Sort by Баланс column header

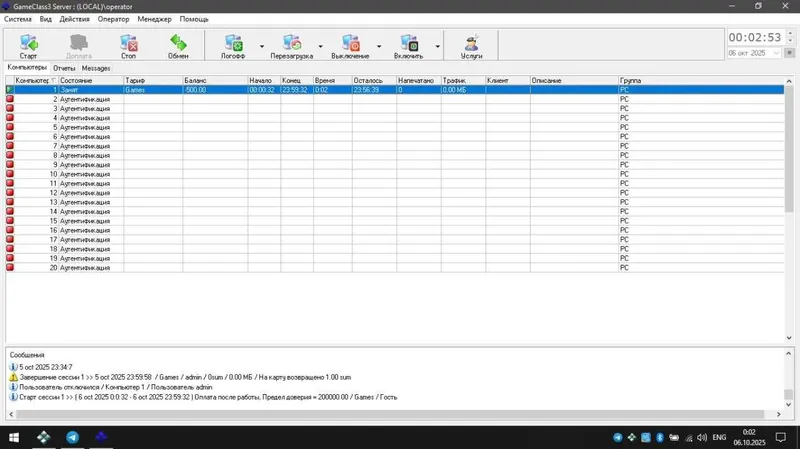click(x=215, y=81)
